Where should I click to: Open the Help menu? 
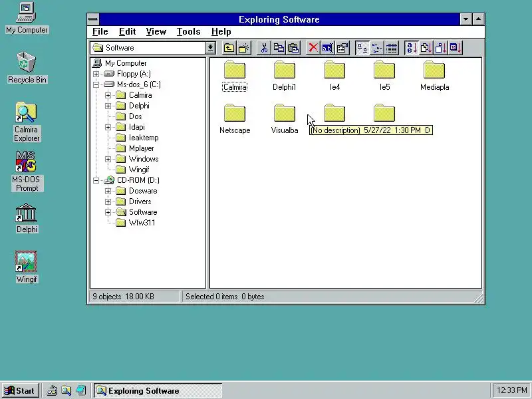221,31
